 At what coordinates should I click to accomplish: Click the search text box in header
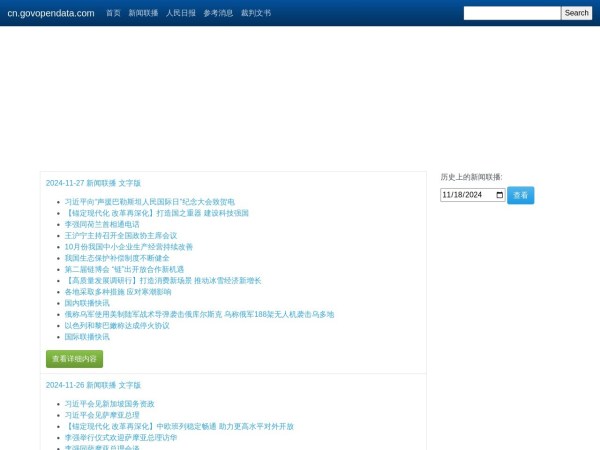(511, 13)
